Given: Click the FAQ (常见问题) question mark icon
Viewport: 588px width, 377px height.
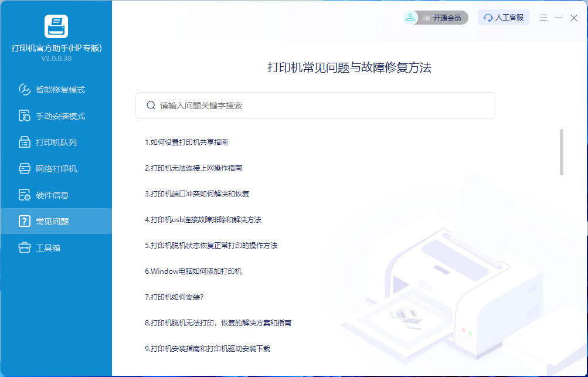Looking at the screenshot, I should (x=25, y=222).
